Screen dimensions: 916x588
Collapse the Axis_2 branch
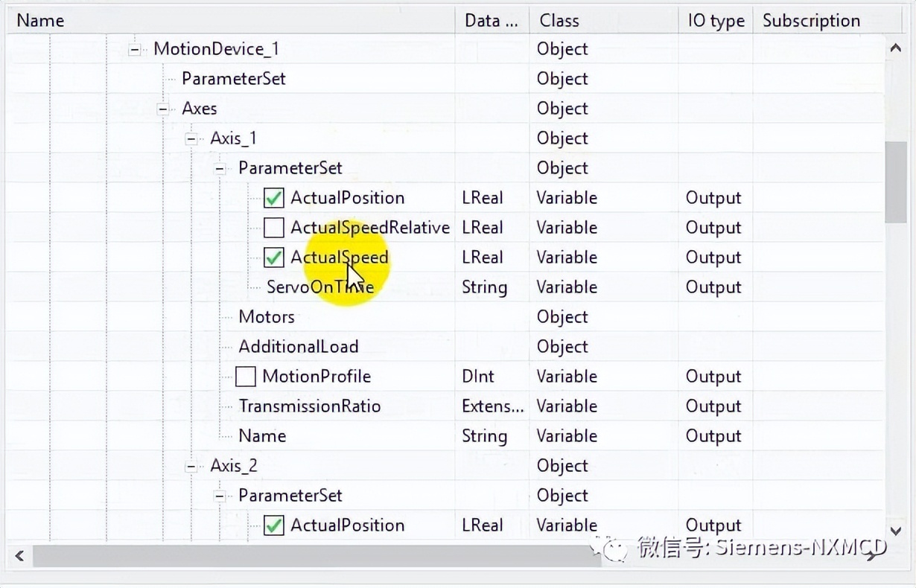point(191,465)
